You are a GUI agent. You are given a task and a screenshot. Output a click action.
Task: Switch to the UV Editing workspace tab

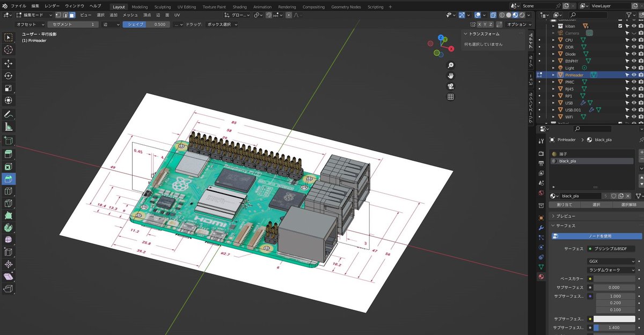186,7
